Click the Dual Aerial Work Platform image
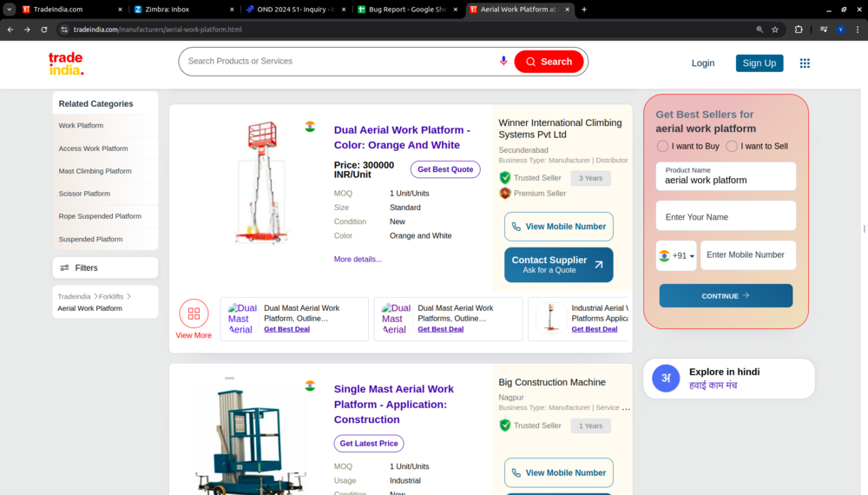Viewport: 868px width, 495px height. 261,182
